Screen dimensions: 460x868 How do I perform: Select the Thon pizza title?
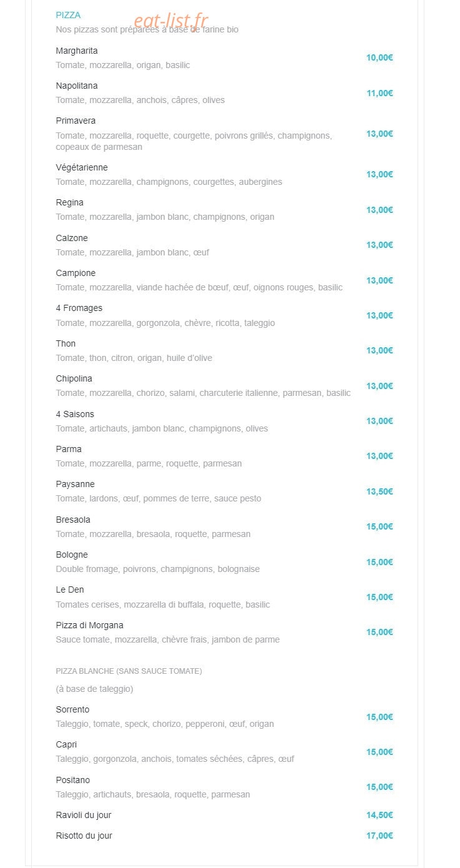click(66, 343)
